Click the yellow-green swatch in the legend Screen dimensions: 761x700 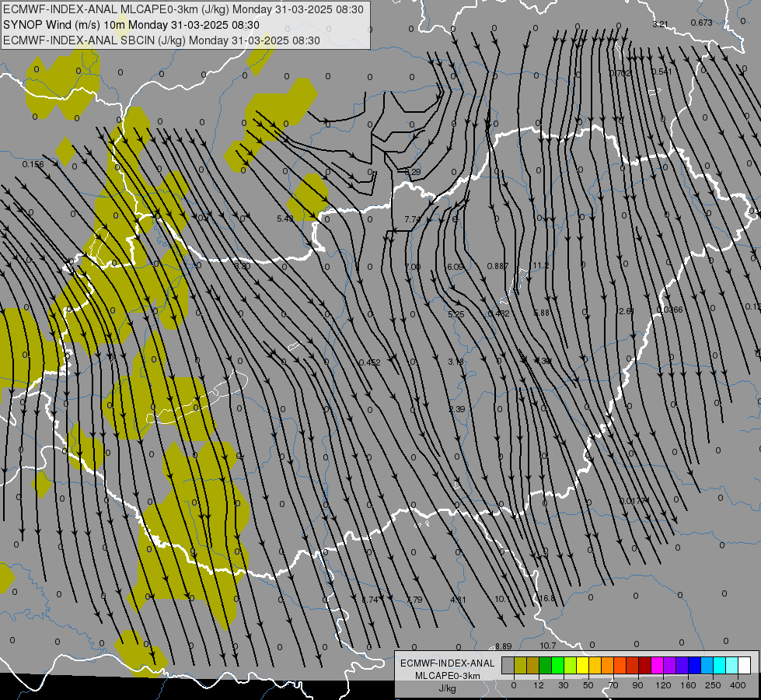[x=571, y=665]
